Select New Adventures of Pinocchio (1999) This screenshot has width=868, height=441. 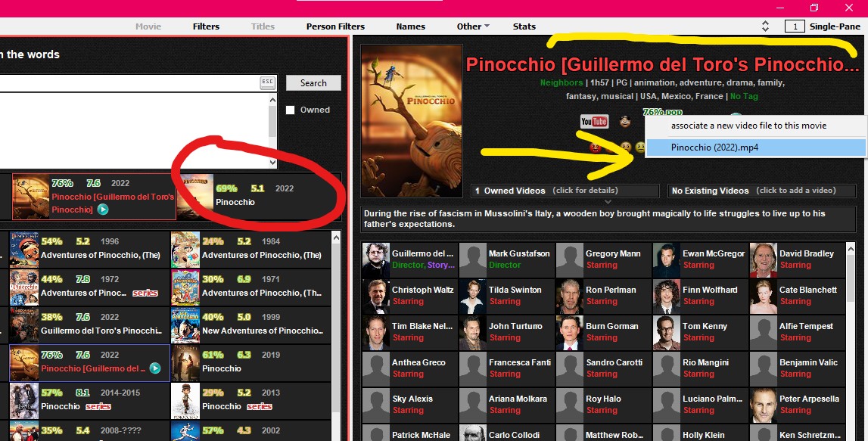click(x=250, y=325)
